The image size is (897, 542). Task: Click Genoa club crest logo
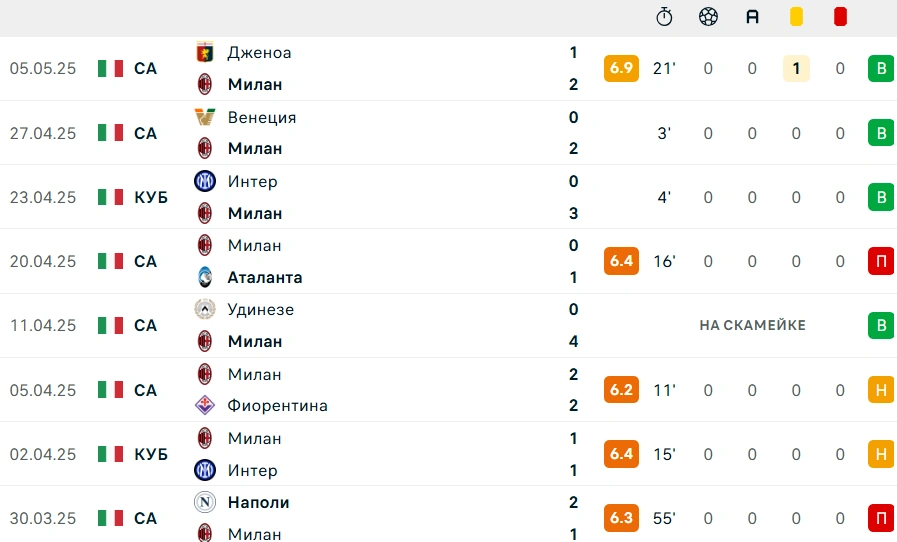click(205, 52)
